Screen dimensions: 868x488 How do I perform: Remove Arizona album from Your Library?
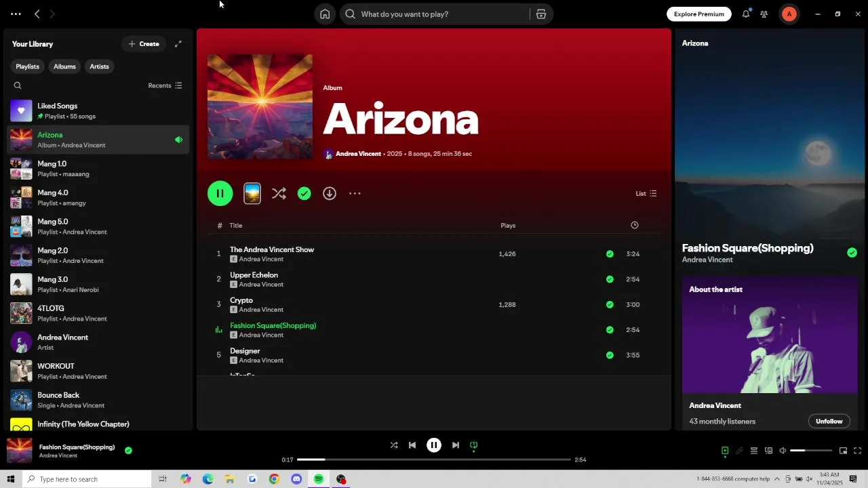click(x=304, y=194)
